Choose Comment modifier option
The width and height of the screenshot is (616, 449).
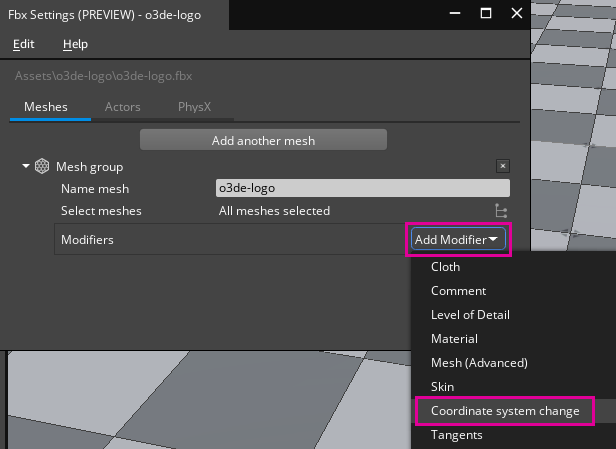click(458, 291)
